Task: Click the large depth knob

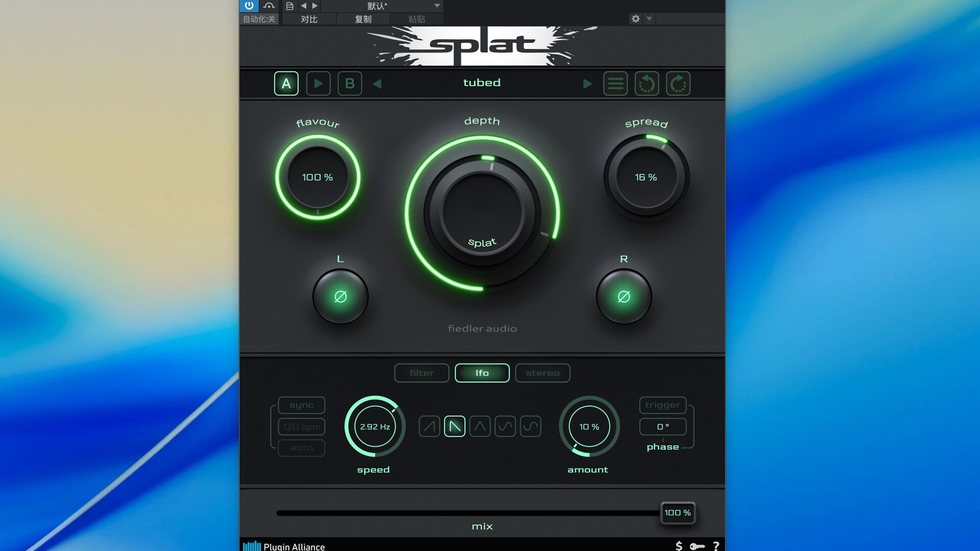Action: 482,212
